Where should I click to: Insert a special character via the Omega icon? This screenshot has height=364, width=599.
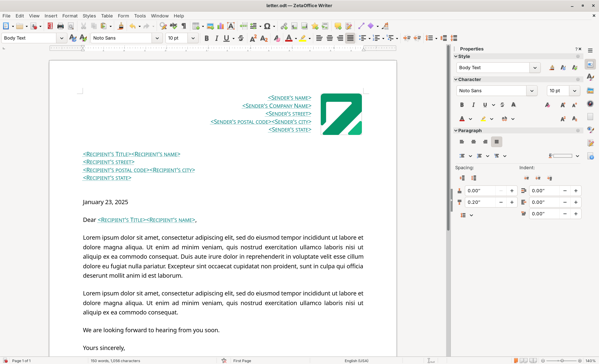pos(267,26)
